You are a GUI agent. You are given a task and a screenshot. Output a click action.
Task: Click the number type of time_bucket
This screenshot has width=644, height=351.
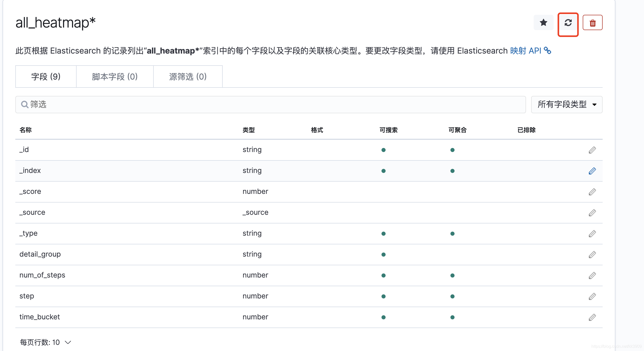255,317
